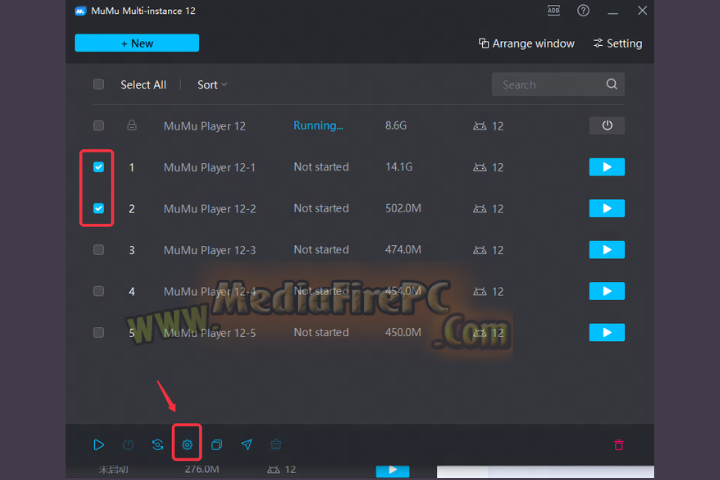Check the MuMu Player 12-5 checkbox
The image size is (720, 480).
pyautogui.click(x=98, y=332)
